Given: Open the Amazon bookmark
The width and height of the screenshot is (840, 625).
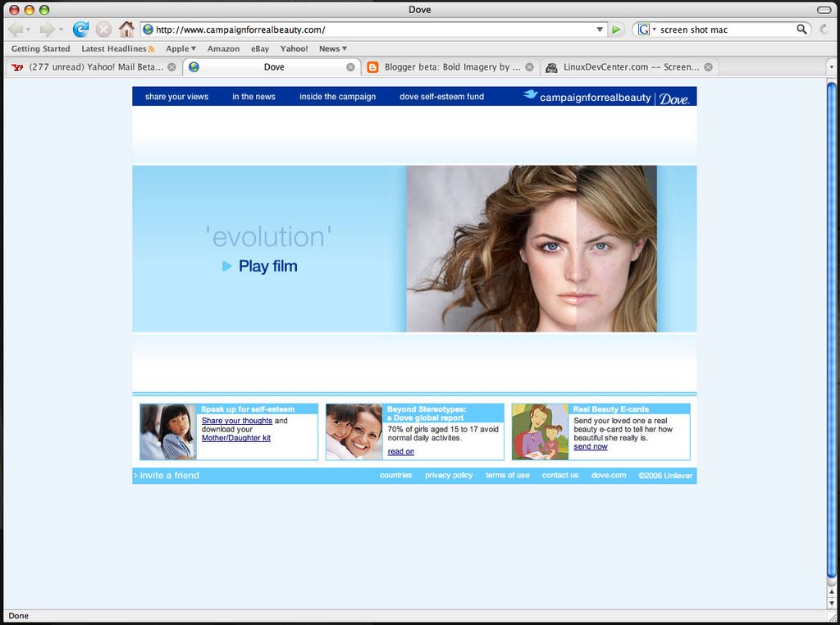Looking at the screenshot, I should click(x=223, y=48).
